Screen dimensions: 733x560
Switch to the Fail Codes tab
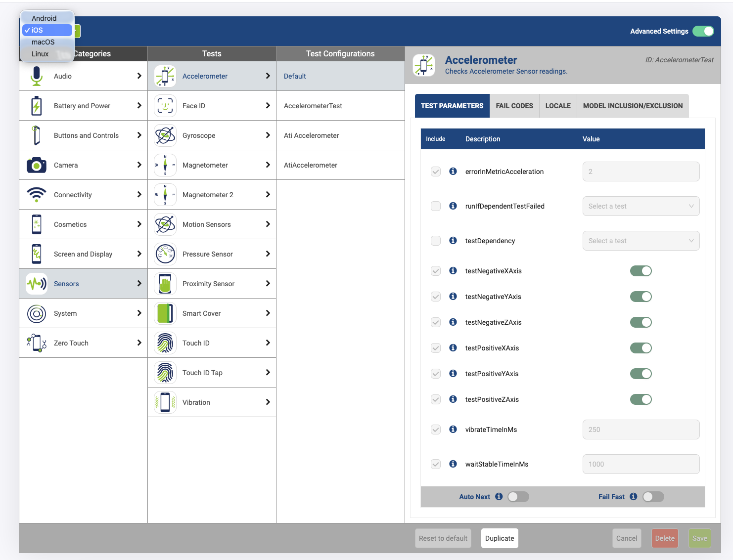(x=514, y=106)
